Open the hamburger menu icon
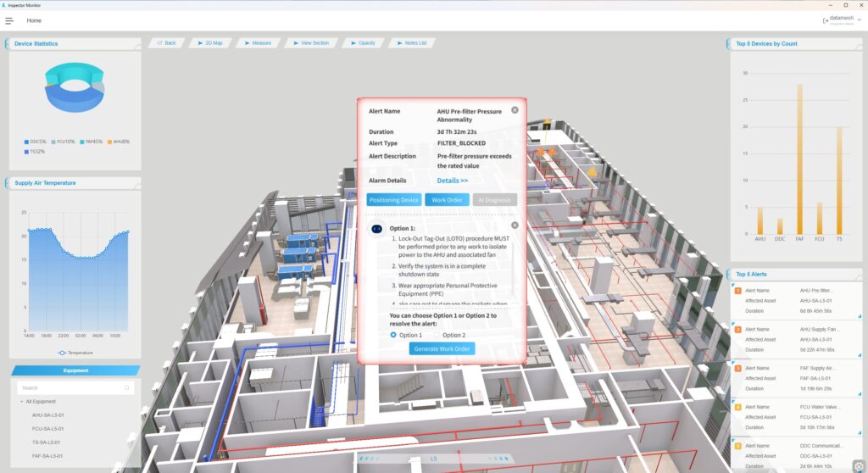The width and height of the screenshot is (868, 473). tap(9, 20)
